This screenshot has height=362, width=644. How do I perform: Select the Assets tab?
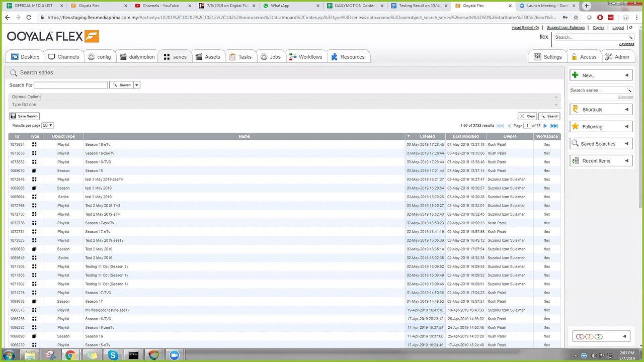tap(207, 57)
